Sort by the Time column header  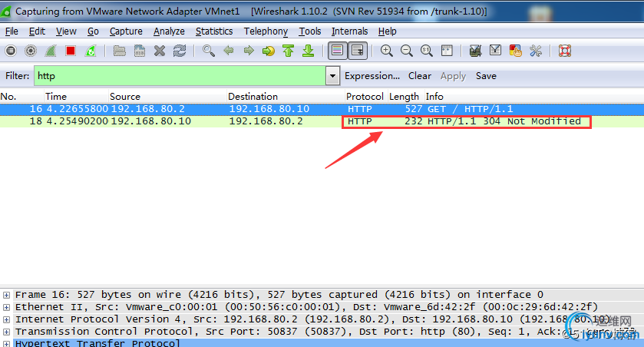pos(77,97)
